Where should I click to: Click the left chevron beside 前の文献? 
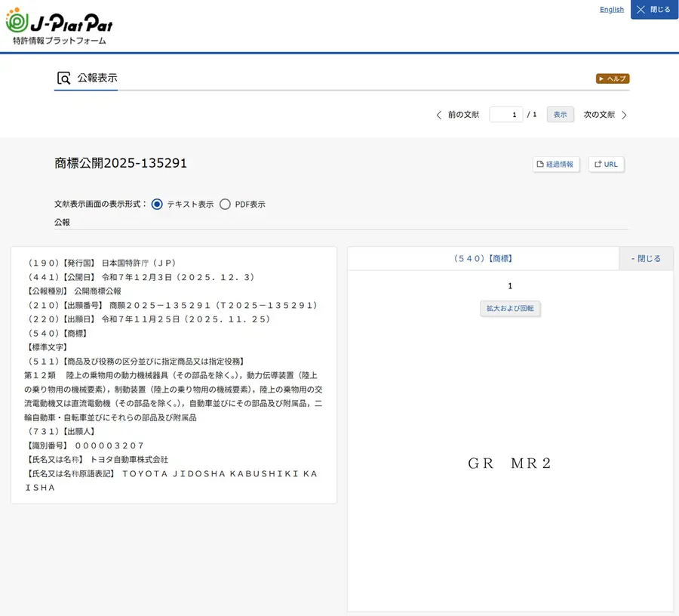(x=438, y=115)
